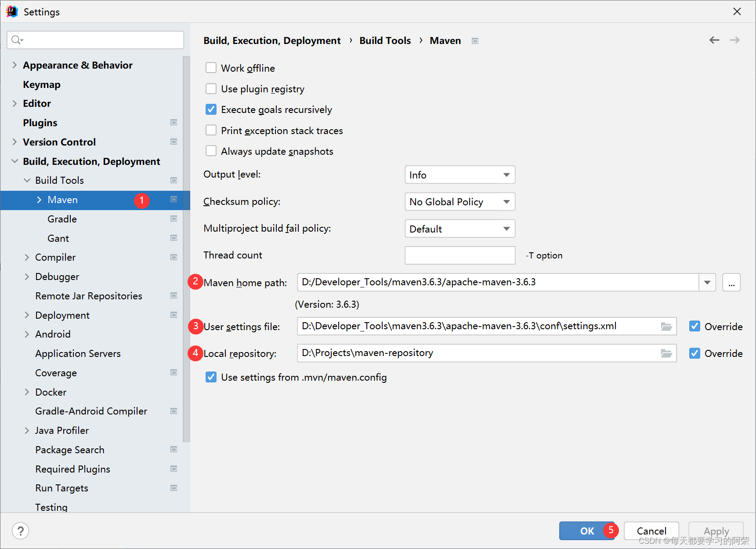The height and width of the screenshot is (549, 756).
Task: Expand the Docker node
Action: click(x=27, y=392)
